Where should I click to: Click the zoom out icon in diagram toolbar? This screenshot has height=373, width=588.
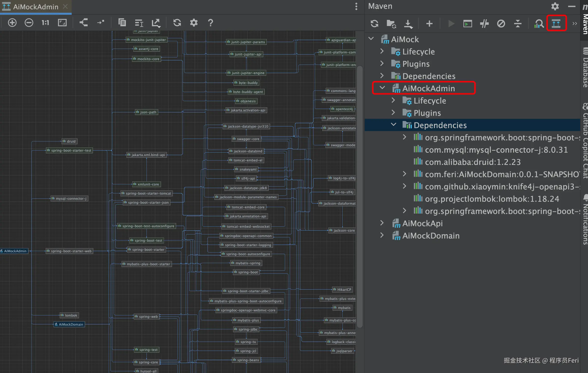coord(29,23)
